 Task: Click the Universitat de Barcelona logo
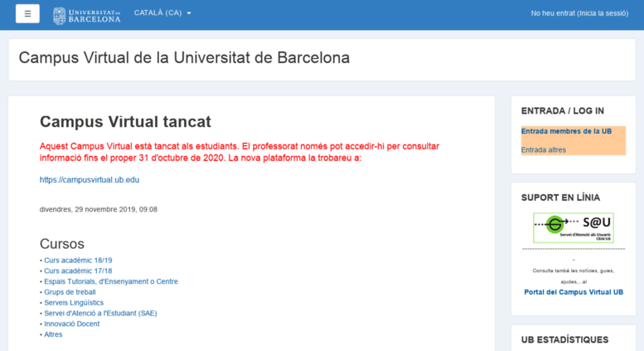point(87,16)
